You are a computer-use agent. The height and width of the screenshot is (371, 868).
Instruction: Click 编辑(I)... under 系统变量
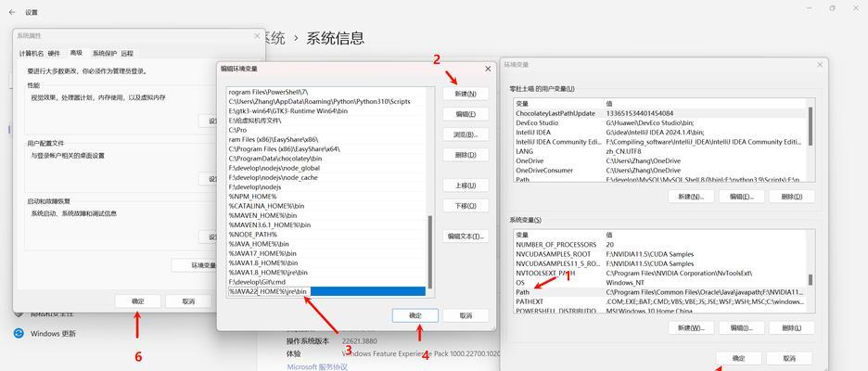[742, 327]
